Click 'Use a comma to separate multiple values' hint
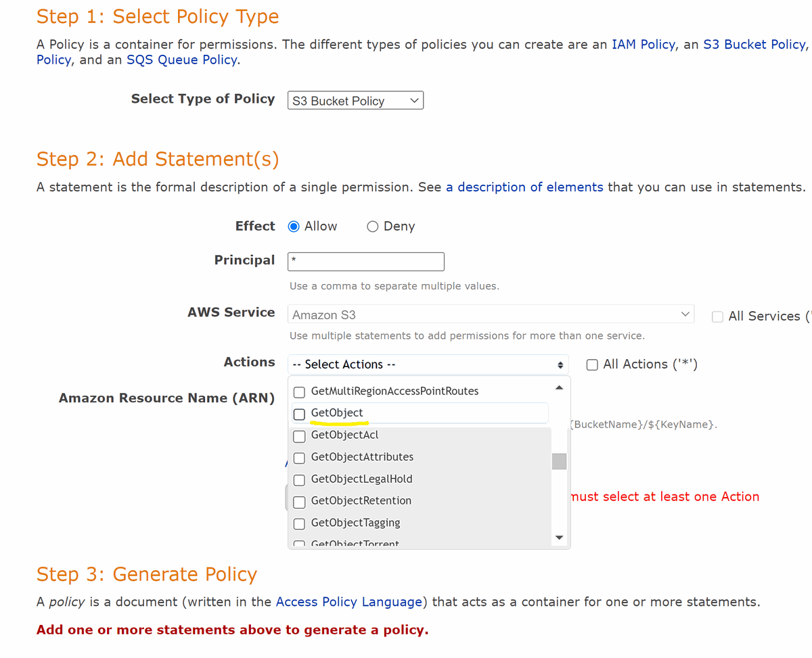 (394, 286)
